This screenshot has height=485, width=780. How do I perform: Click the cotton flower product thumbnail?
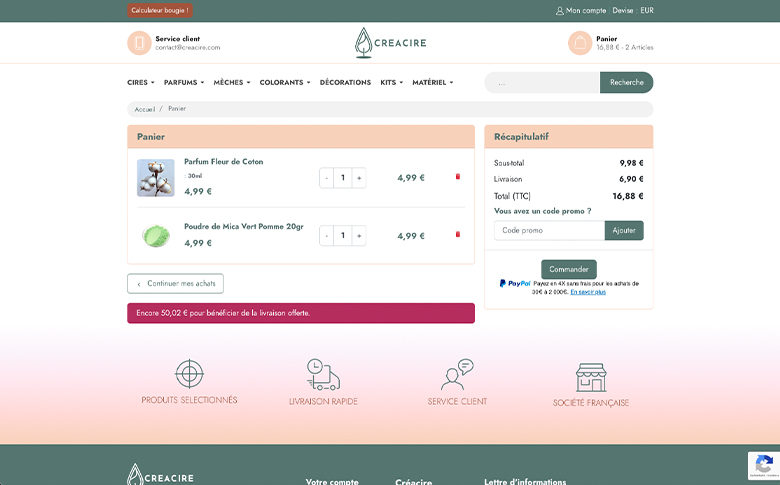(156, 178)
